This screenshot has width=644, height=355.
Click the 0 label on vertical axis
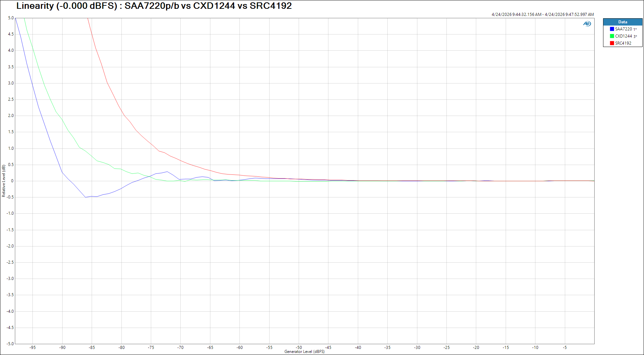pyautogui.click(x=13, y=181)
